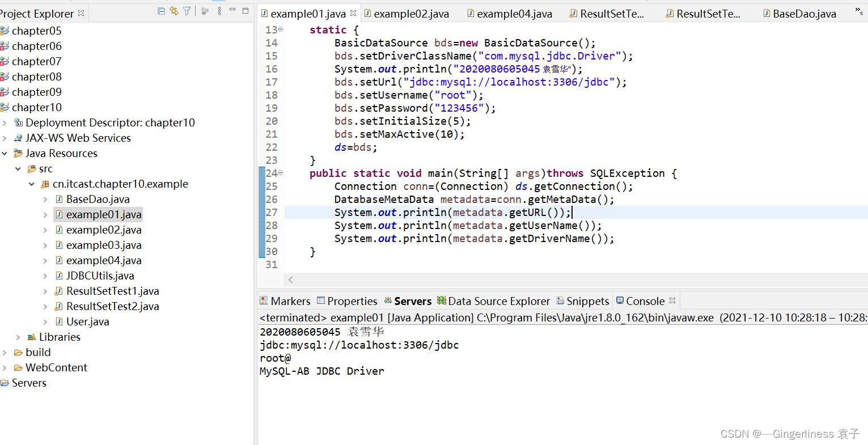Select chapter05 project icon
The width and height of the screenshot is (868, 445).
coord(5,31)
